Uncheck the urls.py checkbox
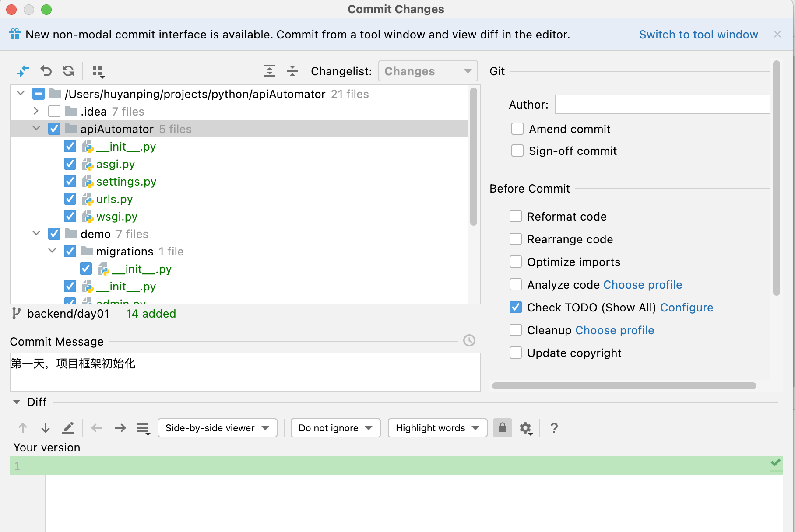This screenshot has height=532, width=795. pos(70,199)
